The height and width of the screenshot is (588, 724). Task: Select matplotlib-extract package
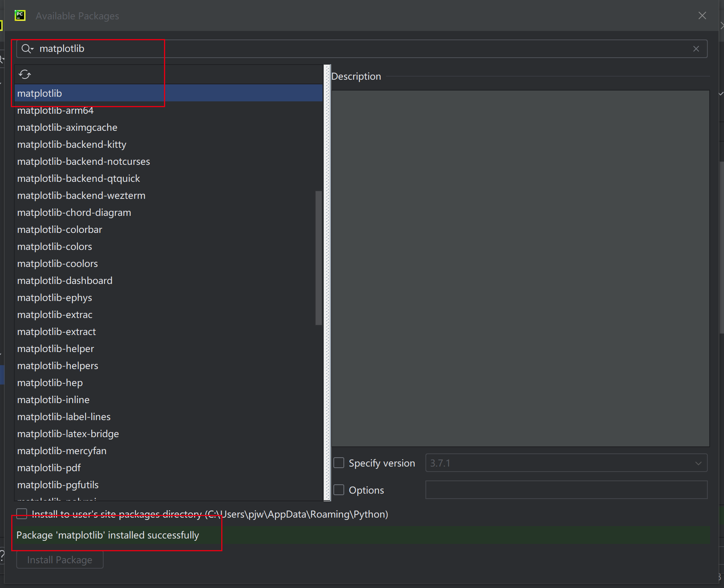pos(169,332)
